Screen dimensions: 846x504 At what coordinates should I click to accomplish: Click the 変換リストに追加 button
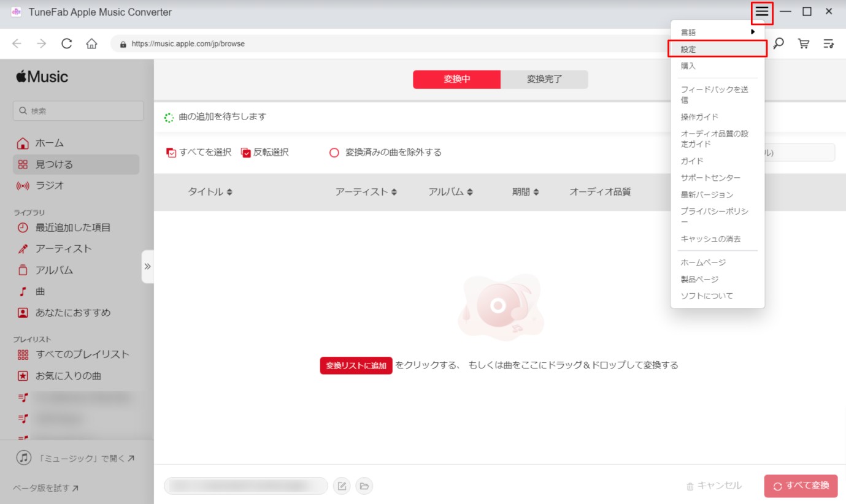356,365
